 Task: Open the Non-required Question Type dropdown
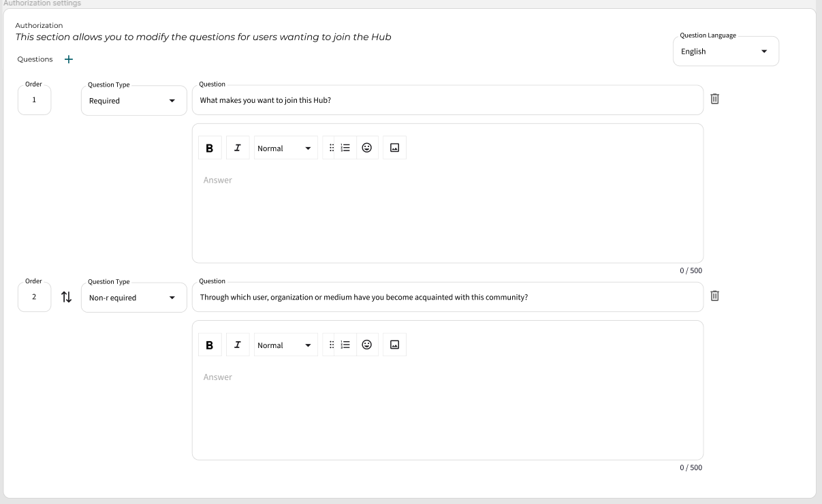click(133, 297)
